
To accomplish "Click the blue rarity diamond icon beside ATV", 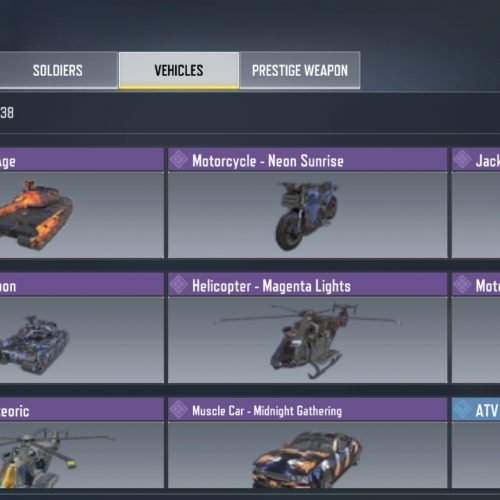I will point(463,409).
